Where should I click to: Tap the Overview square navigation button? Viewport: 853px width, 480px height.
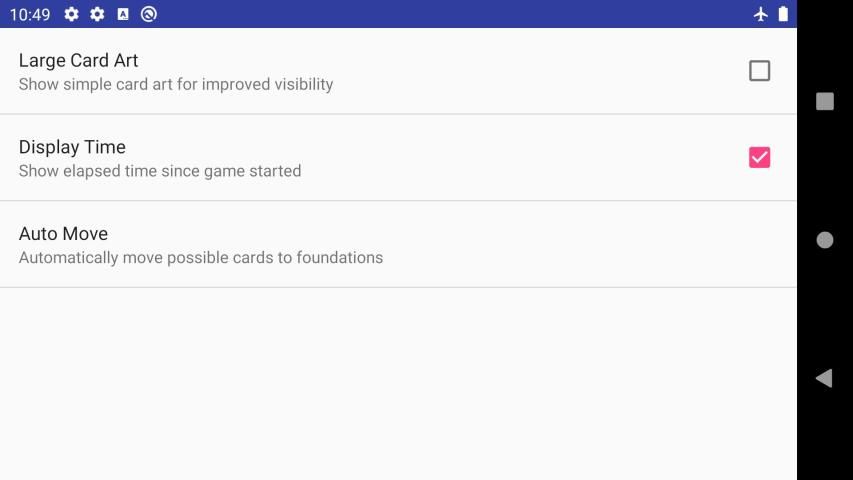coord(824,101)
